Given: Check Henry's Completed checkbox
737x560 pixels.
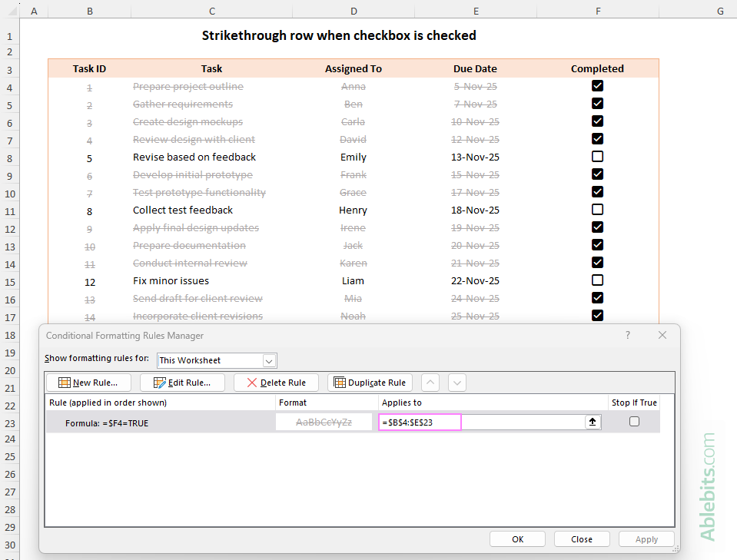Looking at the screenshot, I should pos(597,210).
